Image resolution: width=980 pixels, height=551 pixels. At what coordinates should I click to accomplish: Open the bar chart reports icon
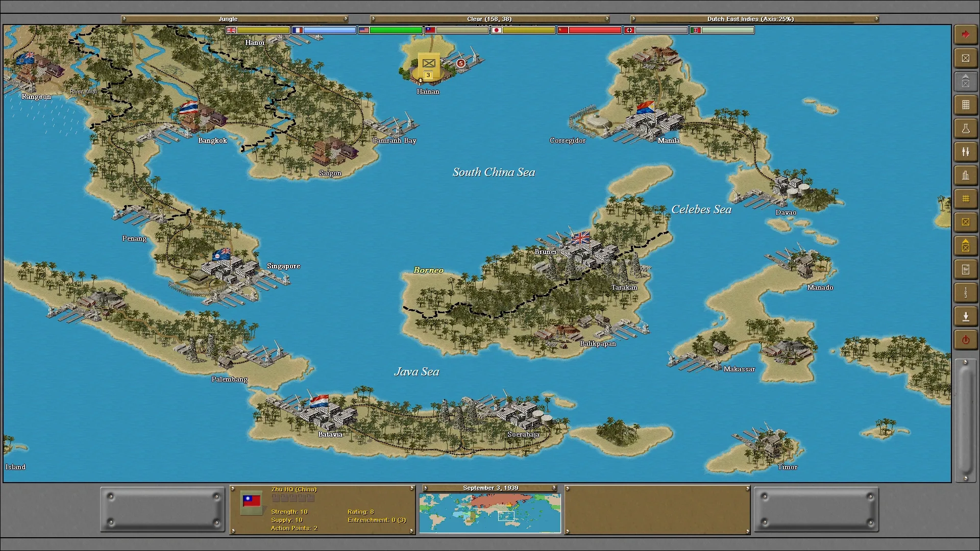pos(965,176)
